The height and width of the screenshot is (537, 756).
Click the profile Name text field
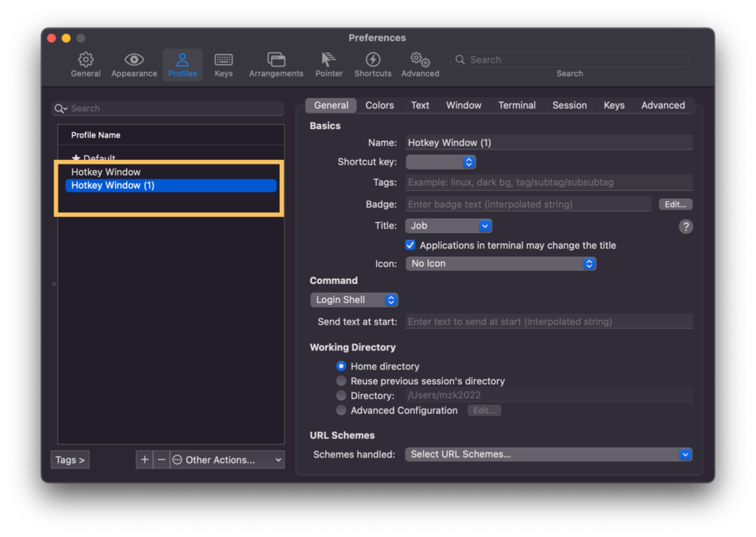pyautogui.click(x=549, y=142)
